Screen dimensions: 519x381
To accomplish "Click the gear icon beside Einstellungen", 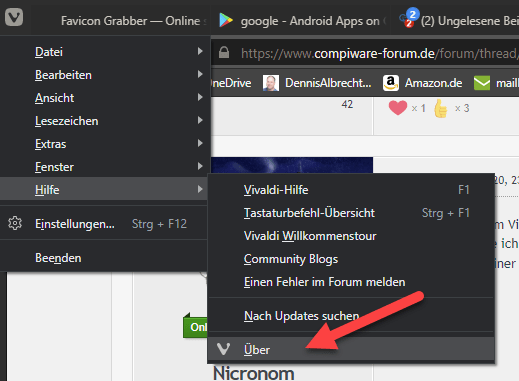I will pyautogui.click(x=15, y=223).
